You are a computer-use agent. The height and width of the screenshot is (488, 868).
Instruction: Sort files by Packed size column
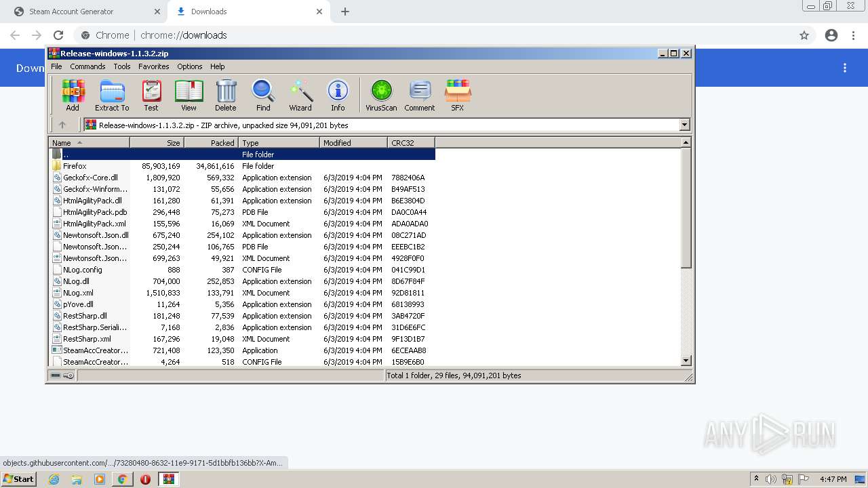point(211,142)
